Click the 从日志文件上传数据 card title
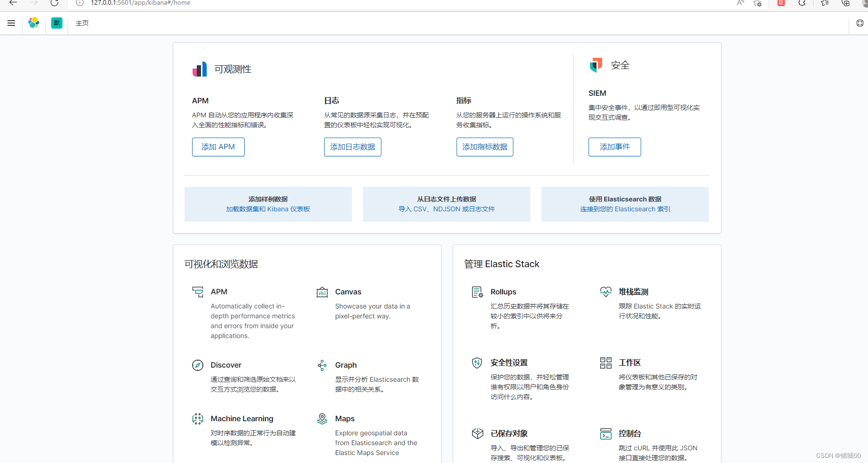This screenshot has width=868, height=463. coord(447,199)
